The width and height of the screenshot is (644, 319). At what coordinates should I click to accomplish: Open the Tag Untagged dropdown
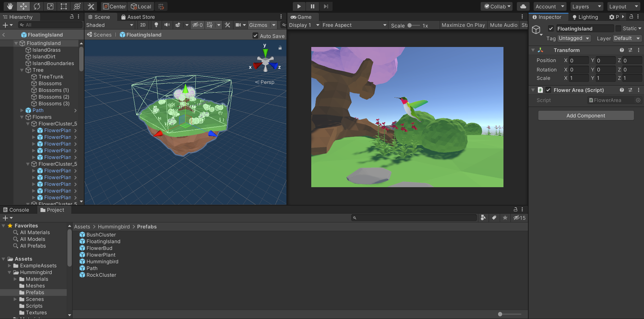pos(574,38)
